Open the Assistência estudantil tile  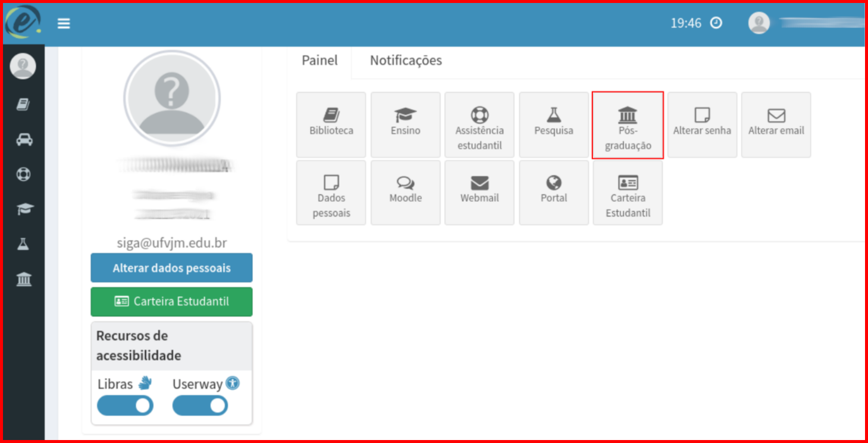480,124
